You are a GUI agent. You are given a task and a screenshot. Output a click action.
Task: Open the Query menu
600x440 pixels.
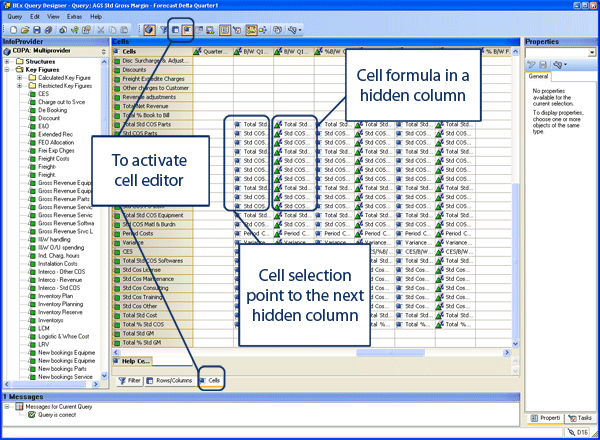click(x=15, y=17)
